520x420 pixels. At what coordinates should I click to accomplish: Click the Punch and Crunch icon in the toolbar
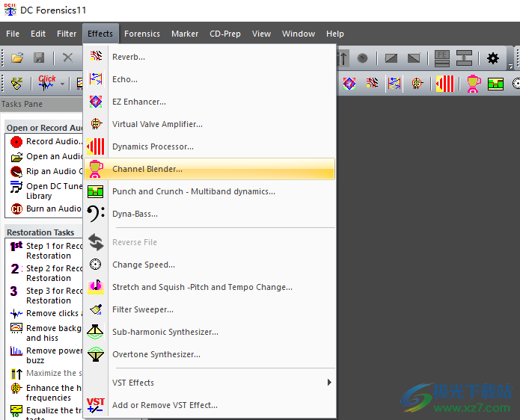[x=495, y=83]
